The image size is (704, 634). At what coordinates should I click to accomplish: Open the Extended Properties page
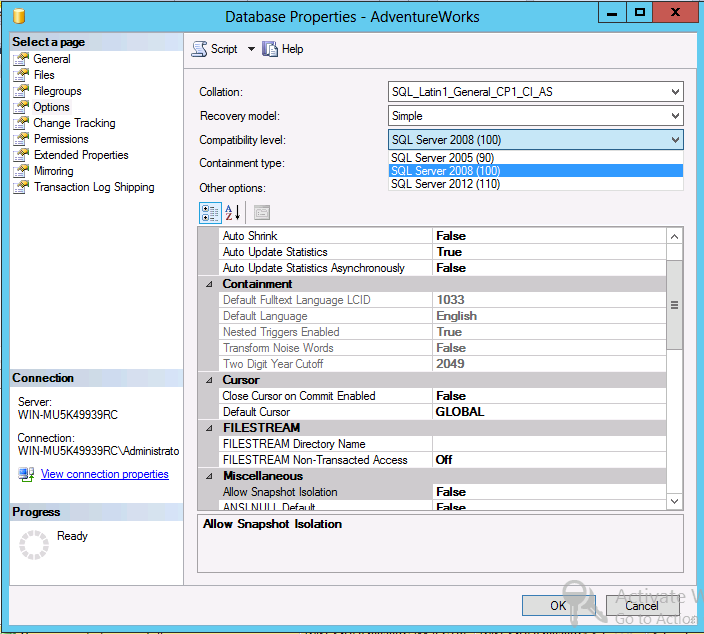pos(81,155)
